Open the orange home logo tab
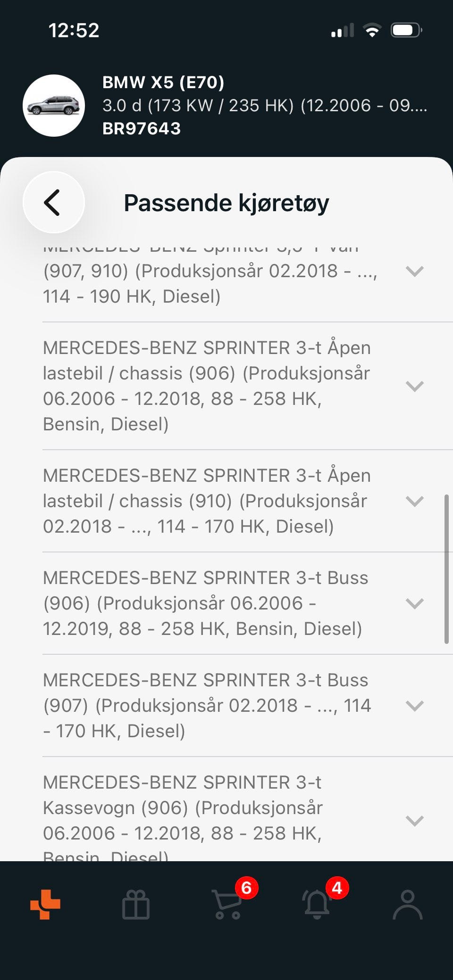Screen dimensions: 453x980 point(45,904)
